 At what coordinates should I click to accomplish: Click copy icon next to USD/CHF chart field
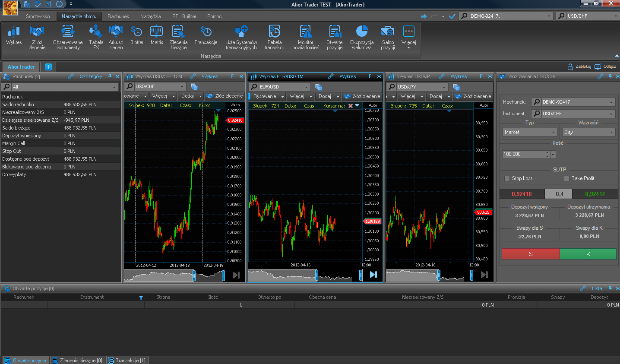[x=194, y=87]
